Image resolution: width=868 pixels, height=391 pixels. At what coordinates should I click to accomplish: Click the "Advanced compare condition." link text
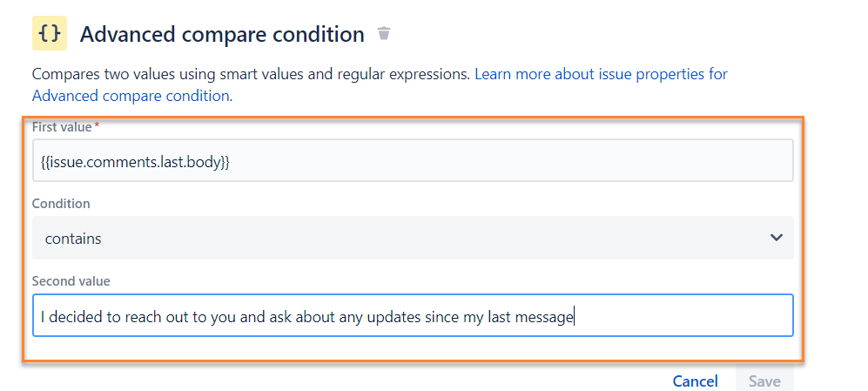[131, 96]
